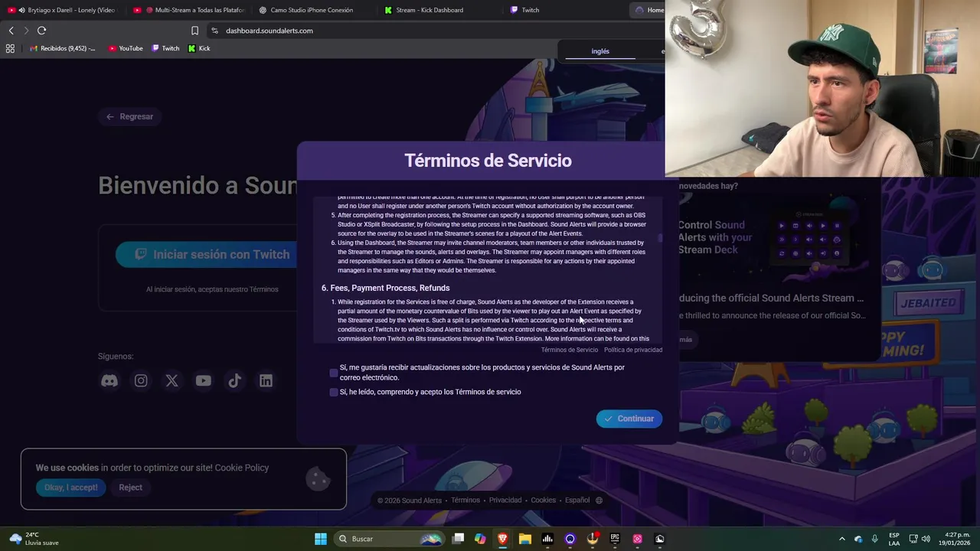Open File Explorer from the taskbar

525,539
